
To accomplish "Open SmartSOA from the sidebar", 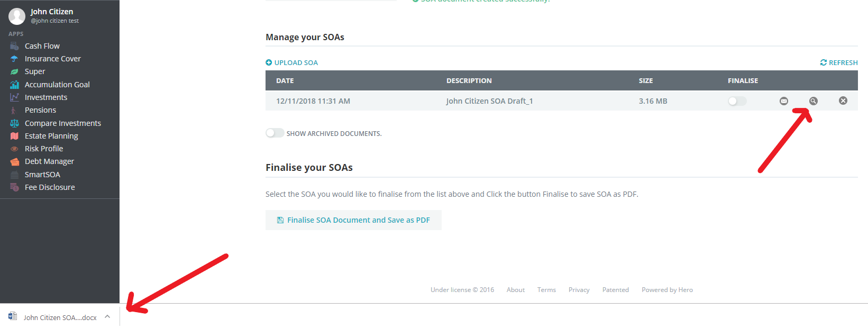I will pos(42,175).
